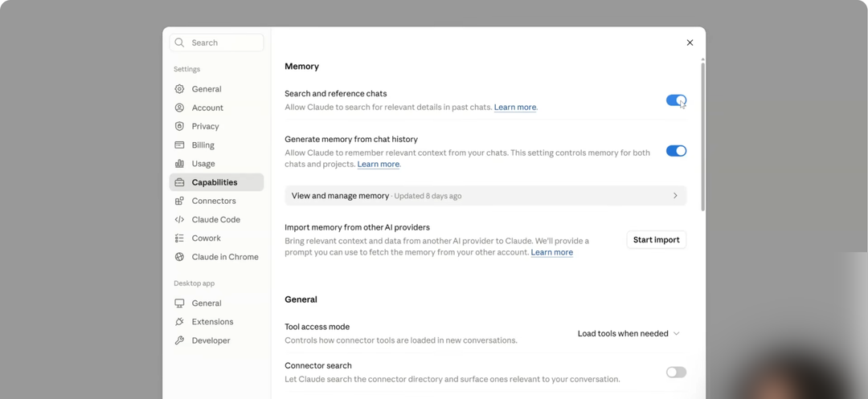Open Learn more for Import memory
Viewport: 868px width, 399px height.
(552, 252)
